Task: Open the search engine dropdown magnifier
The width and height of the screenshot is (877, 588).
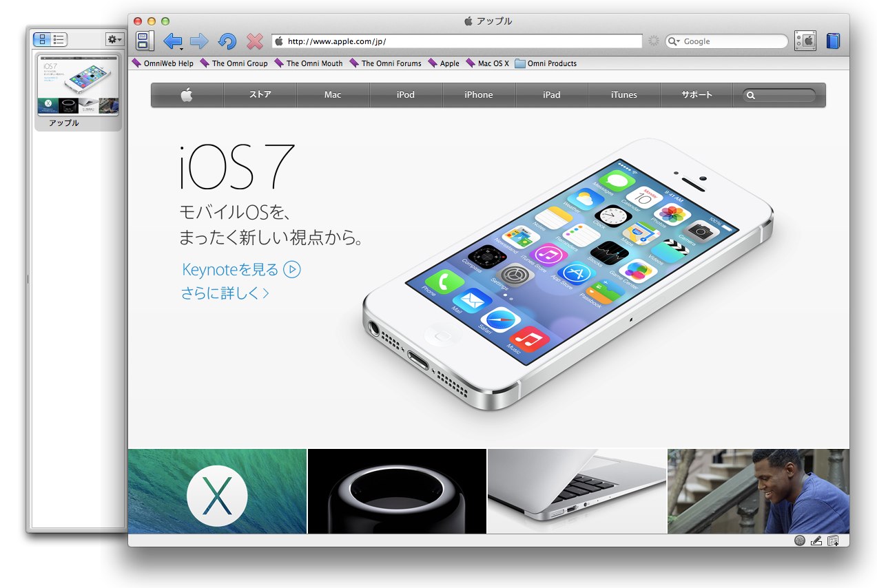Action: [673, 41]
